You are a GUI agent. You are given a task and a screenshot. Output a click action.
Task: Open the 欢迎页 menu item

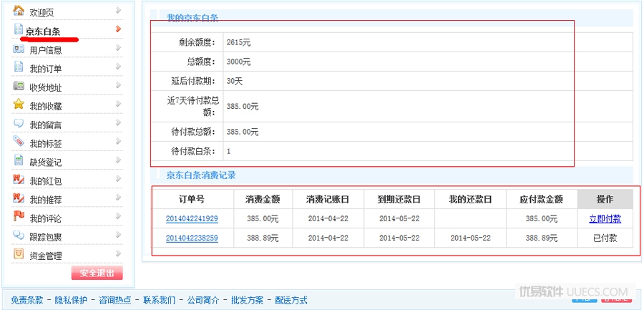coord(42,13)
